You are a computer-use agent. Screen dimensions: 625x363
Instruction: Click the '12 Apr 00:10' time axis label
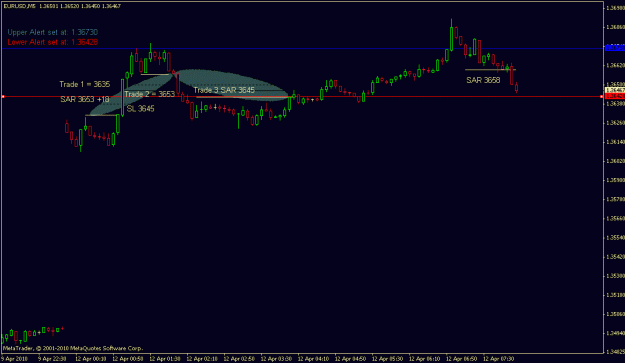click(x=90, y=359)
